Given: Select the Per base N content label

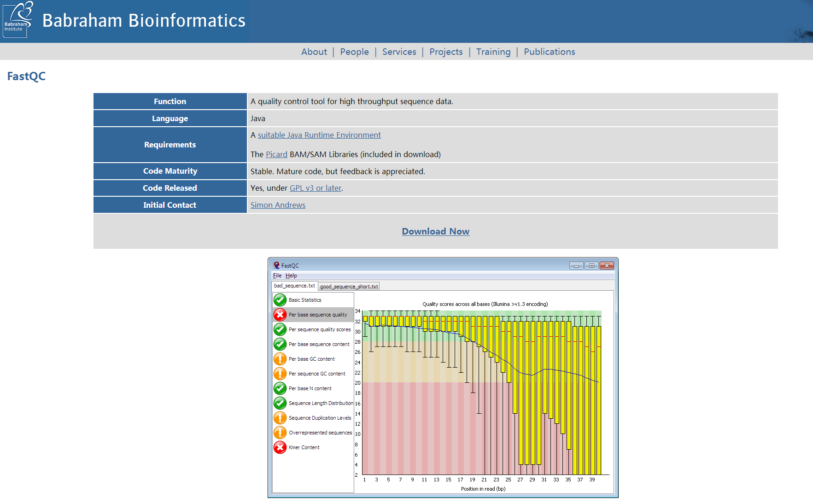Looking at the screenshot, I should tap(310, 388).
